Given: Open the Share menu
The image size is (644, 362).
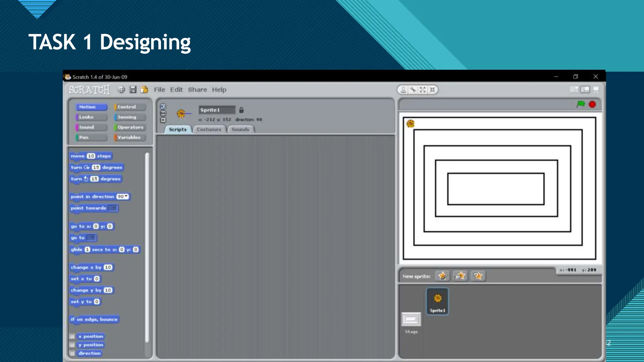Looking at the screenshot, I should [x=197, y=90].
